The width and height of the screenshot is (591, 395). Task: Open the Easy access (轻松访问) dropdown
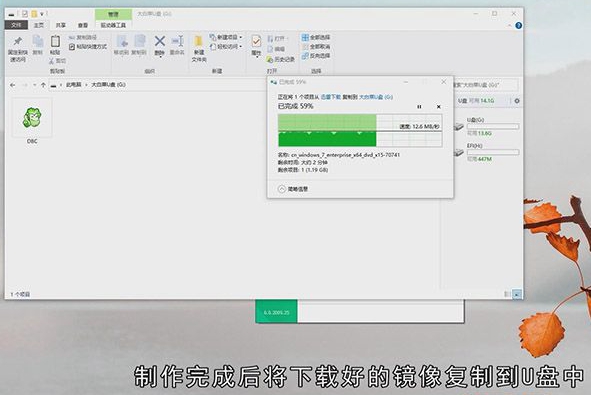point(226,47)
